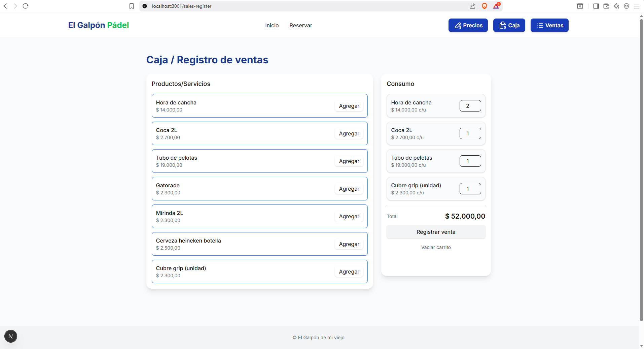This screenshot has height=349, width=644.
Task: Click Registrar venta to complete the sale
Action: click(x=436, y=232)
